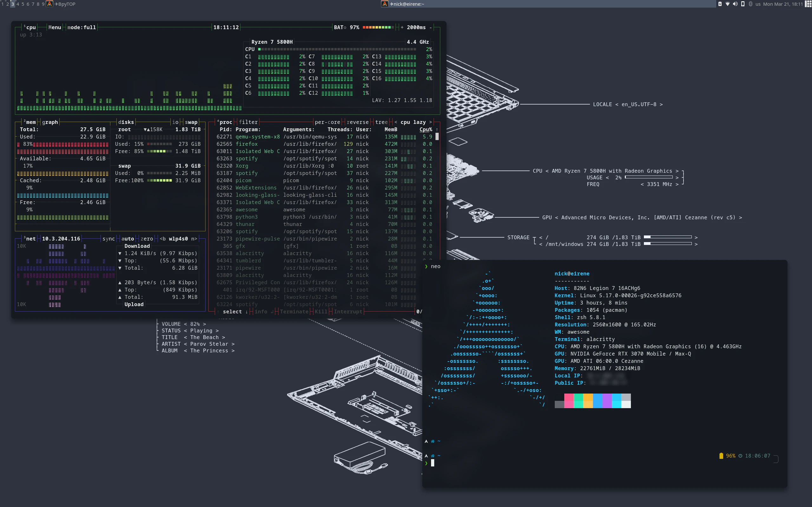Click the tiling layout icon in the top corner

point(808,4)
